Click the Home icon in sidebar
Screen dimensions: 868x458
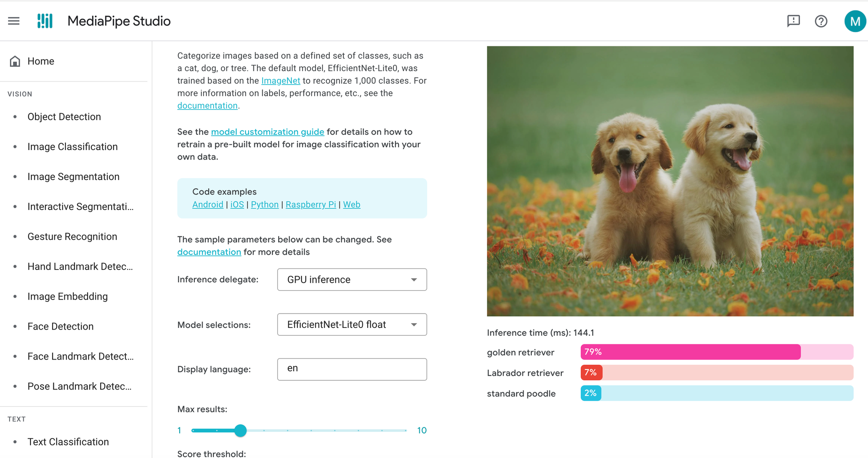coord(15,61)
